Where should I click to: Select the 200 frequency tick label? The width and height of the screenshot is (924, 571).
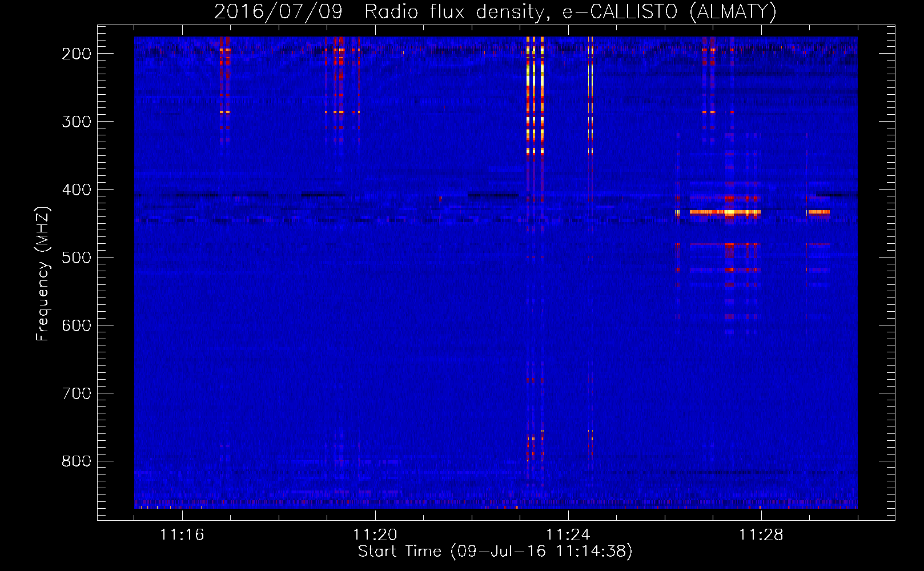click(x=77, y=54)
